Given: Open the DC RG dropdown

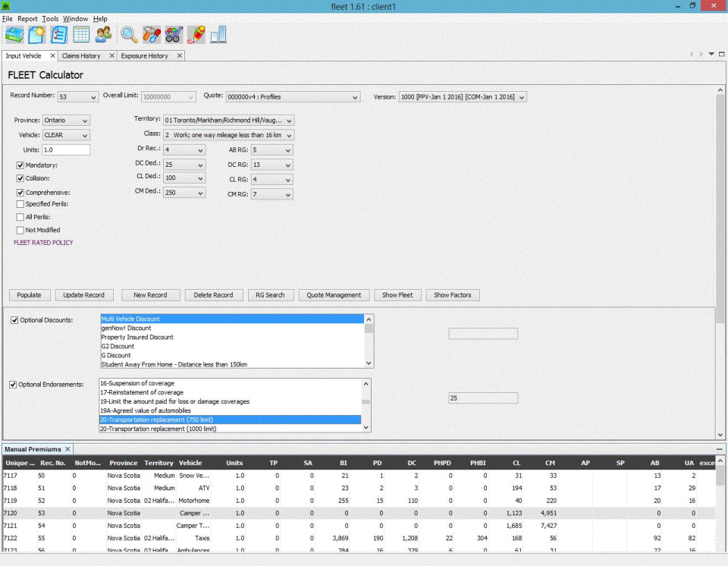Looking at the screenshot, I should 271,165.
